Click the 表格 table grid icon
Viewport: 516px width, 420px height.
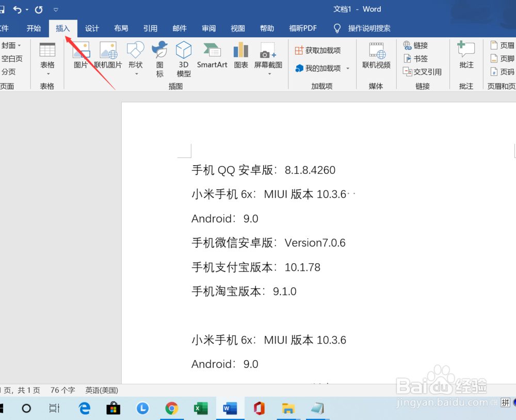(x=47, y=50)
